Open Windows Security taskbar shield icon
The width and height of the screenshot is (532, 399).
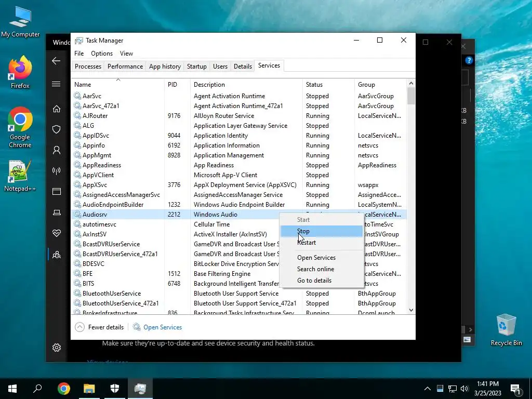pos(115,389)
